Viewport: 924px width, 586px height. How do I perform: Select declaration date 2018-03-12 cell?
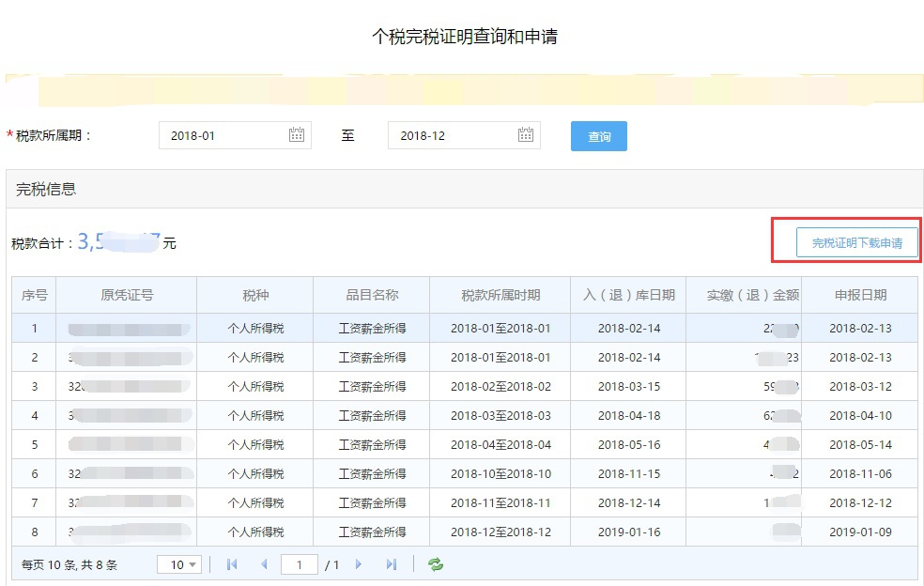(860, 387)
